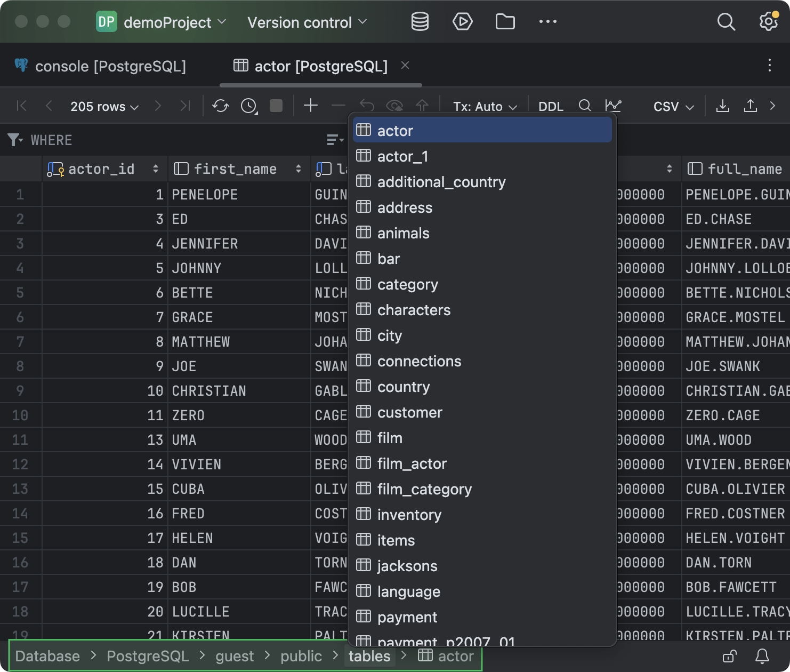Delete selected row using the minus icon

point(338,106)
